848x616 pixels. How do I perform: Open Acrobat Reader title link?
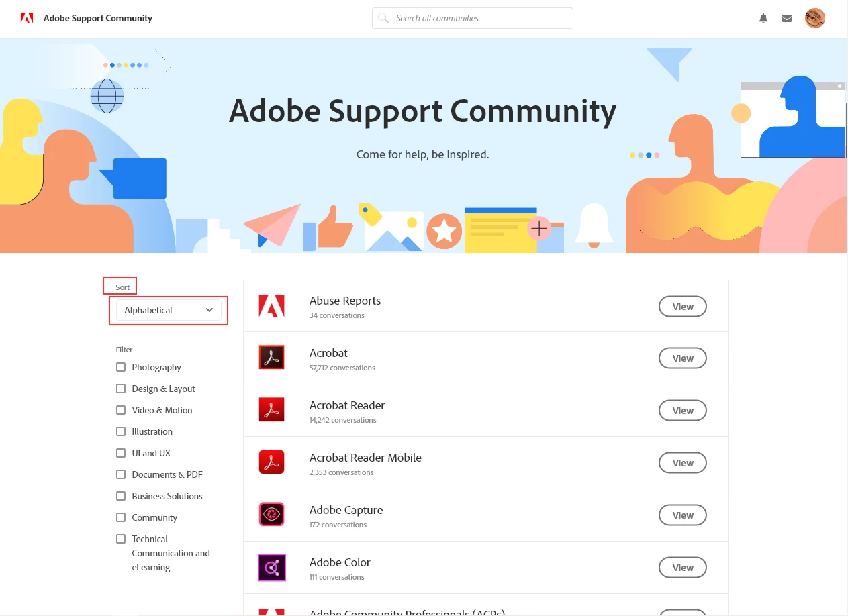[x=347, y=405]
